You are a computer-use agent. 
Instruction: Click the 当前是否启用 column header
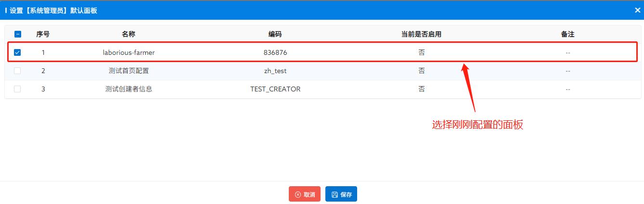click(422, 34)
